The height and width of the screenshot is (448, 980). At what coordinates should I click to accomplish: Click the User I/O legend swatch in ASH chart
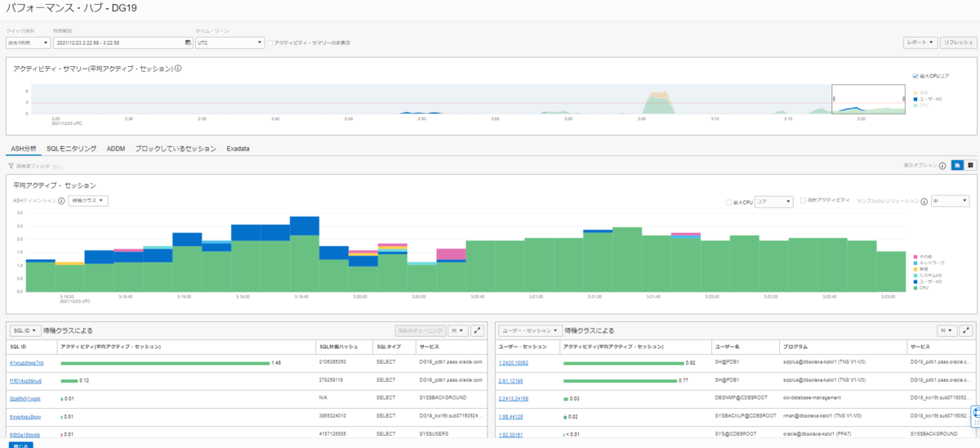915,281
